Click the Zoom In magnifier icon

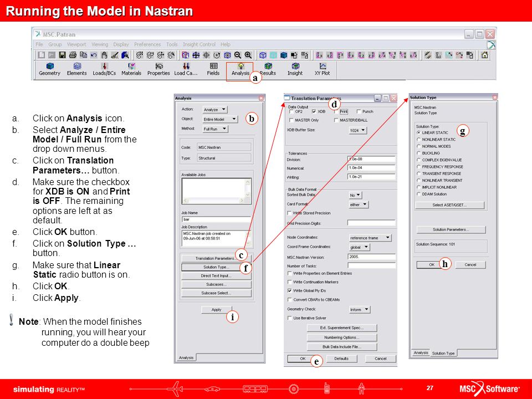(248, 55)
